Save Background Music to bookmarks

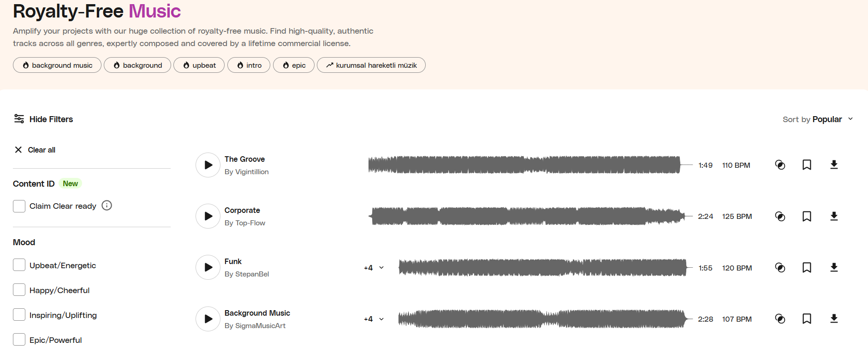[807, 318]
